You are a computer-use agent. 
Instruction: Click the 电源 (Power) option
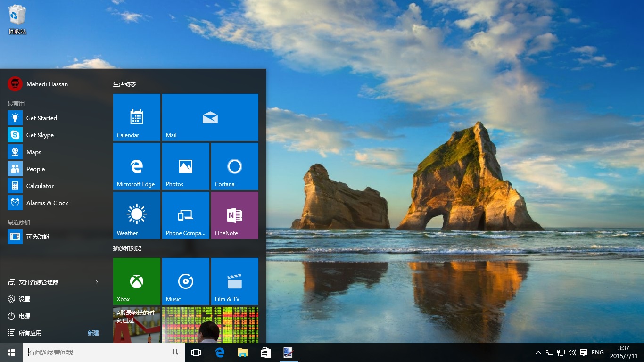point(25,316)
